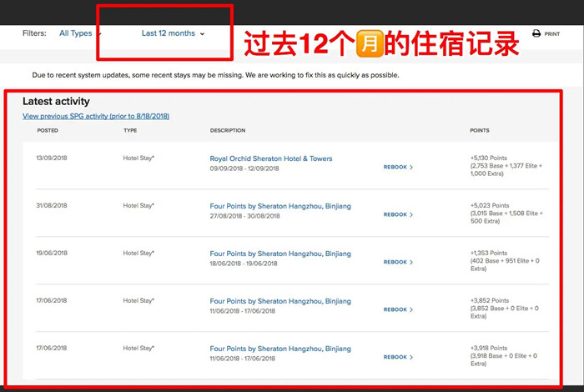Screen dimensions: 584x392
Task: Click the printer icon
Action: tap(536, 33)
